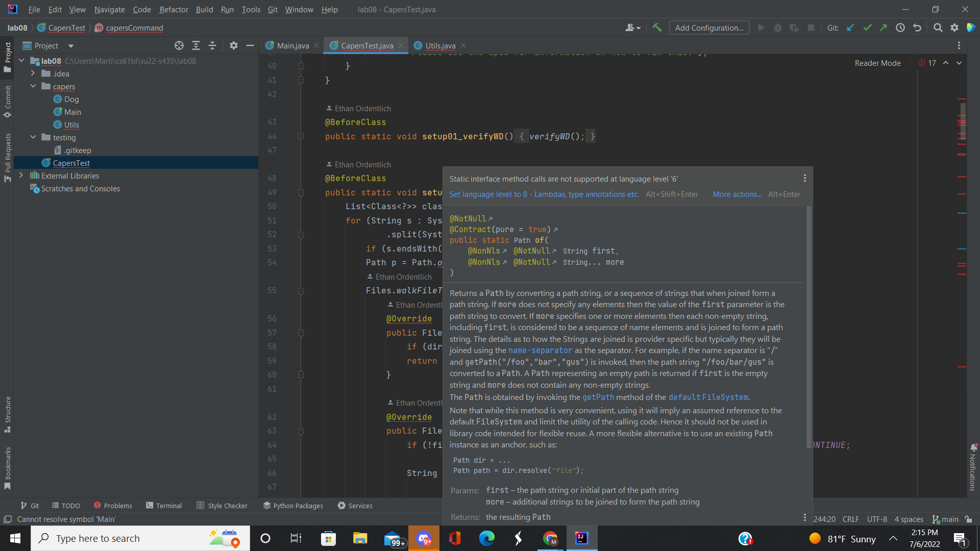980x551 pixels.
Task: Click Set language level to 8 link
Action: coord(544,194)
